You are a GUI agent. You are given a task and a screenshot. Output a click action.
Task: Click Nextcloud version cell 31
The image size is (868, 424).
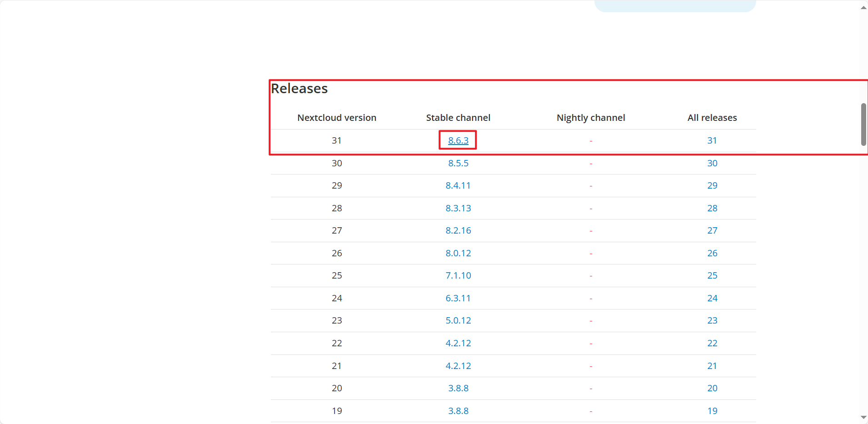pos(337,140)
